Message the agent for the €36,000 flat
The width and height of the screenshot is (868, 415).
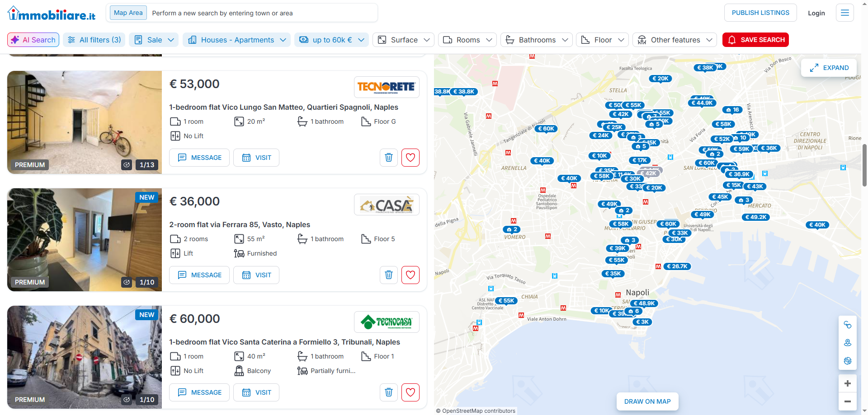(199, 275)
